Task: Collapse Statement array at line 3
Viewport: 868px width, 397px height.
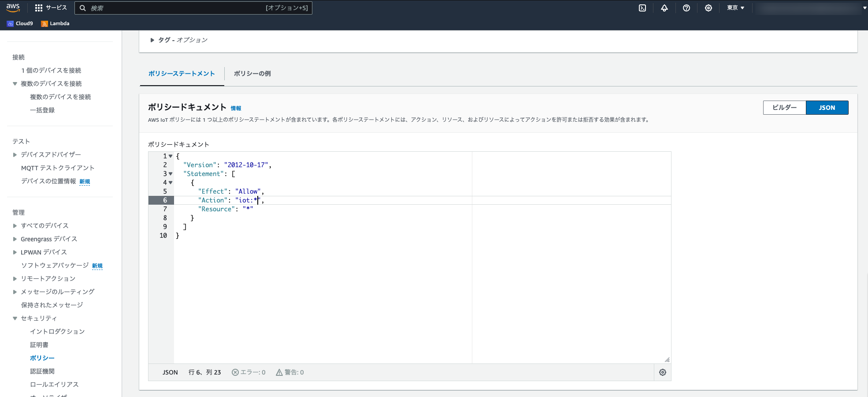Action: 171,174
